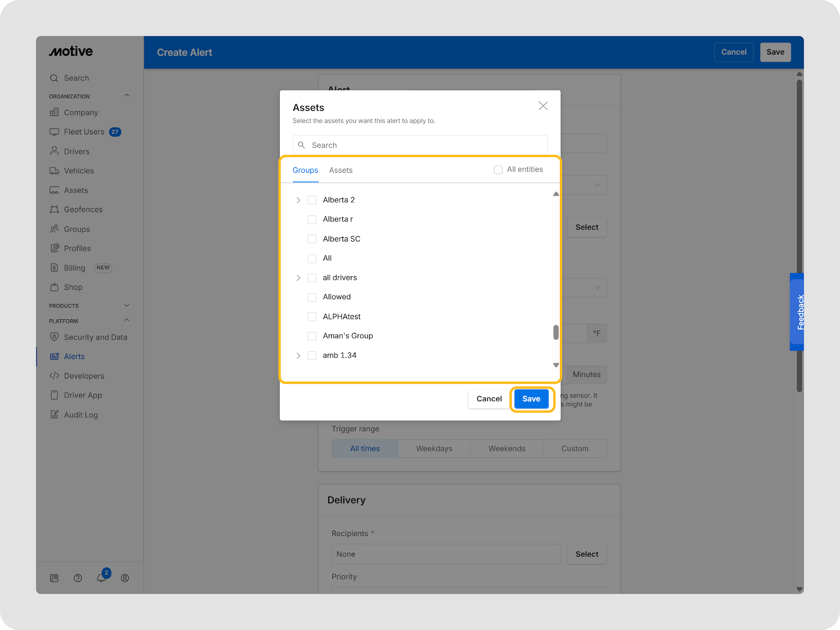Open the help question mark icon
Viewport: 840px width, 630px height.
pos(78,578)
